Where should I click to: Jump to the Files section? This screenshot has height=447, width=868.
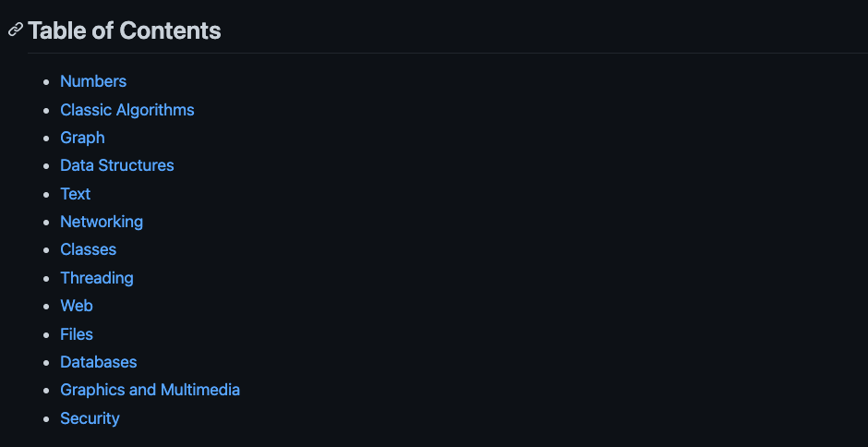pyautogui.click(x=77, y=334)
